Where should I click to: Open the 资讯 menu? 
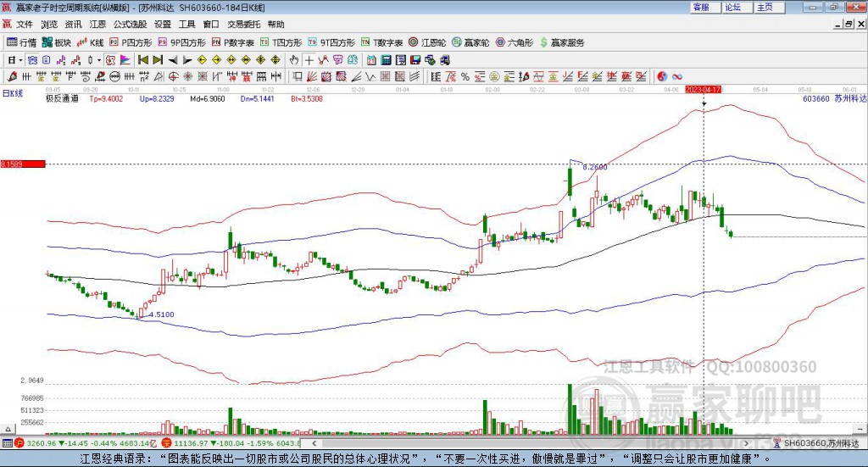click(73, 25)
